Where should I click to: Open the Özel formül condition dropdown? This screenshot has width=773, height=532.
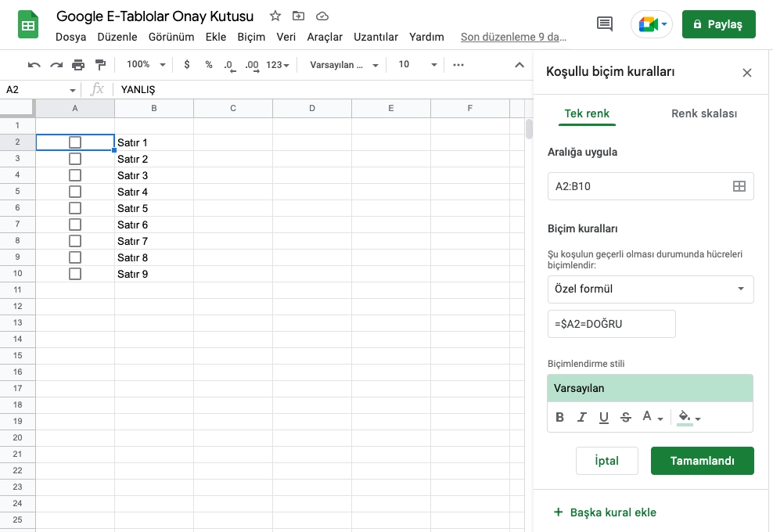tap(650, 289)
